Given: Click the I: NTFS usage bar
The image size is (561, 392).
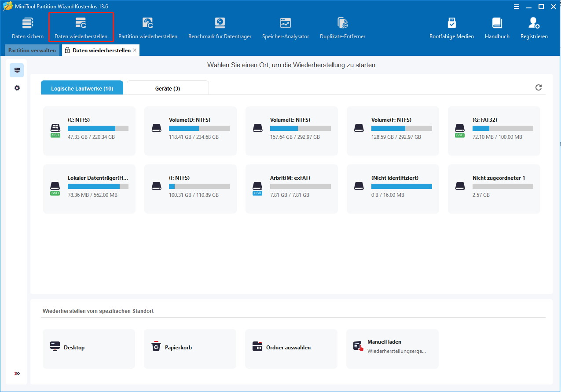Looking at the screenshot, I should [199, 186].
